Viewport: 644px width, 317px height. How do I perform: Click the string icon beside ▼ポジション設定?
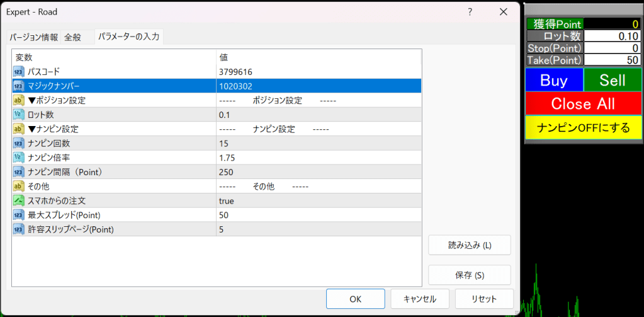pos(19,100)
